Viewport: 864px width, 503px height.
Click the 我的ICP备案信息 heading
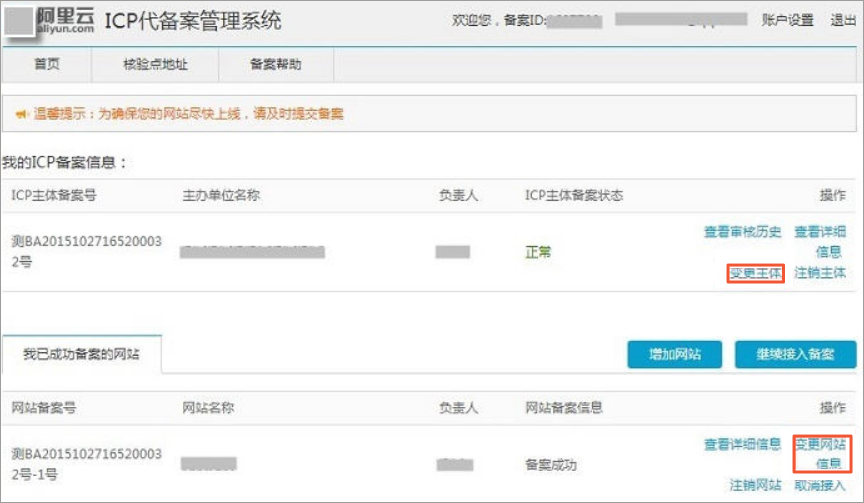pos(65,163)
